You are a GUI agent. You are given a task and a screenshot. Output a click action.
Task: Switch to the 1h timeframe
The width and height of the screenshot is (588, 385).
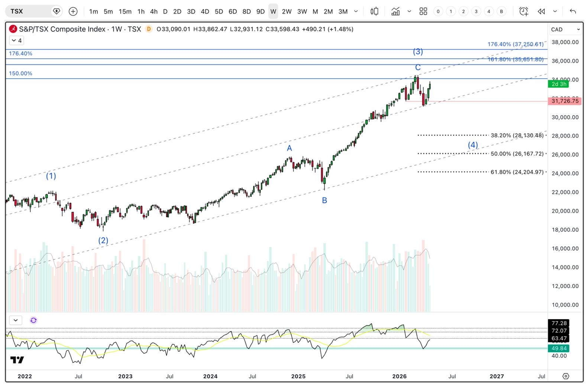(x=141, y=11)
